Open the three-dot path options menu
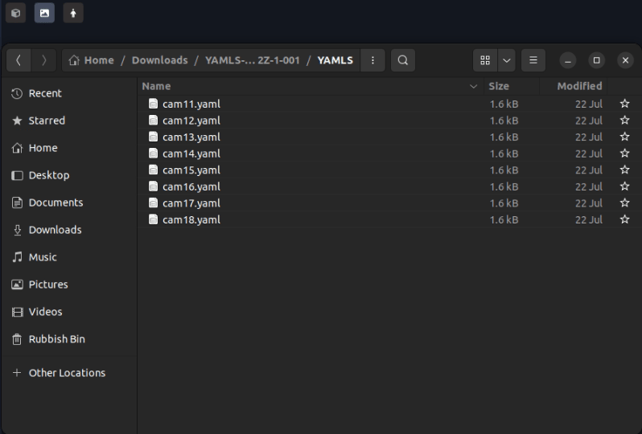This screenshot has height=434, width=642. (373, 60)
